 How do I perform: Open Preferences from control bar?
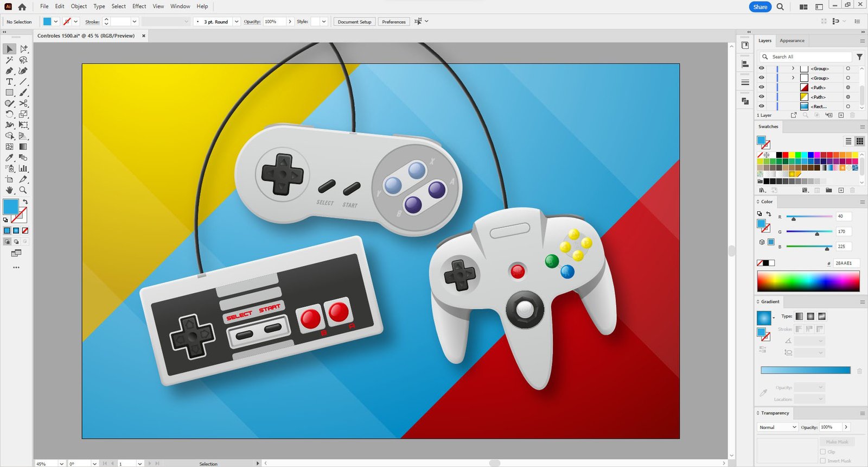tap(393, 22)
